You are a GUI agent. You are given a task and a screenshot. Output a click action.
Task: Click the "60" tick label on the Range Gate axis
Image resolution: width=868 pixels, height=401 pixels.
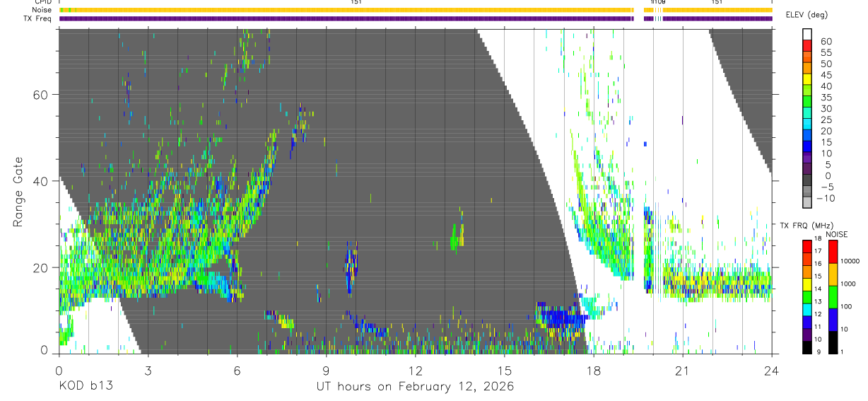(40, 94)
